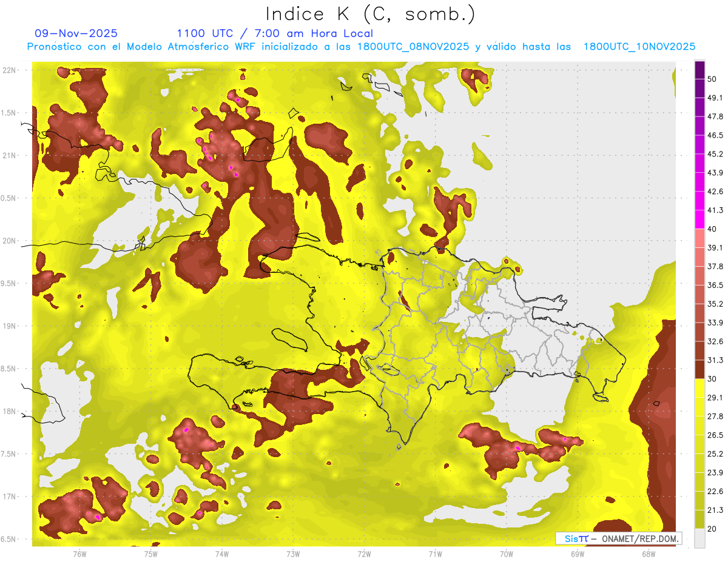Click legend value "43.9"

[715, 173]
